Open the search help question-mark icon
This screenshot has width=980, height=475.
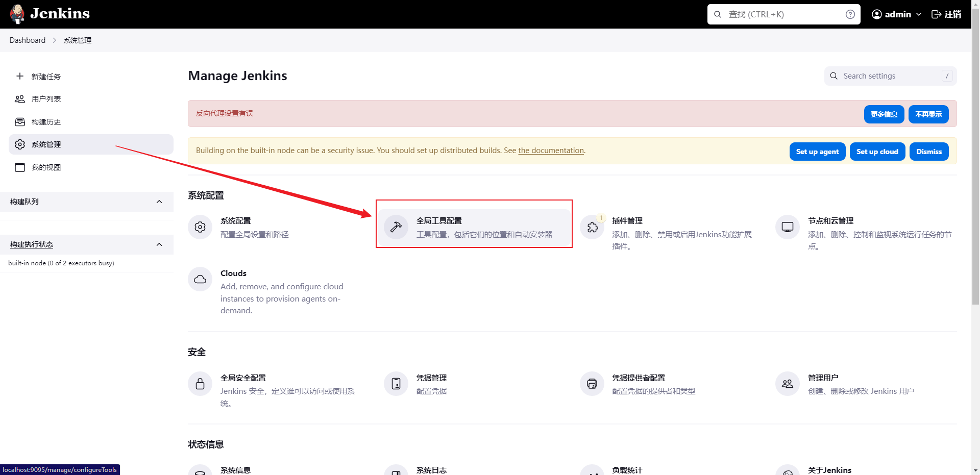850,14
